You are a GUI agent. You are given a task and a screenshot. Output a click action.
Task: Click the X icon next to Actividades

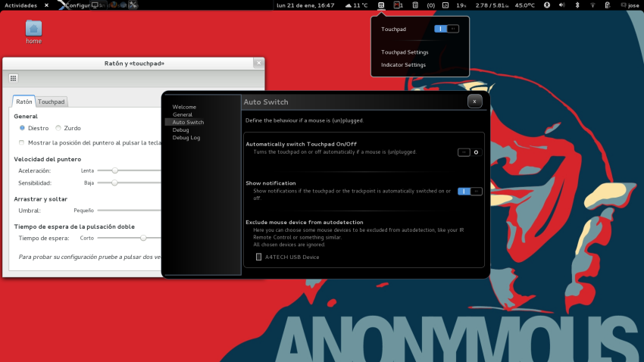tap(46, 5)
